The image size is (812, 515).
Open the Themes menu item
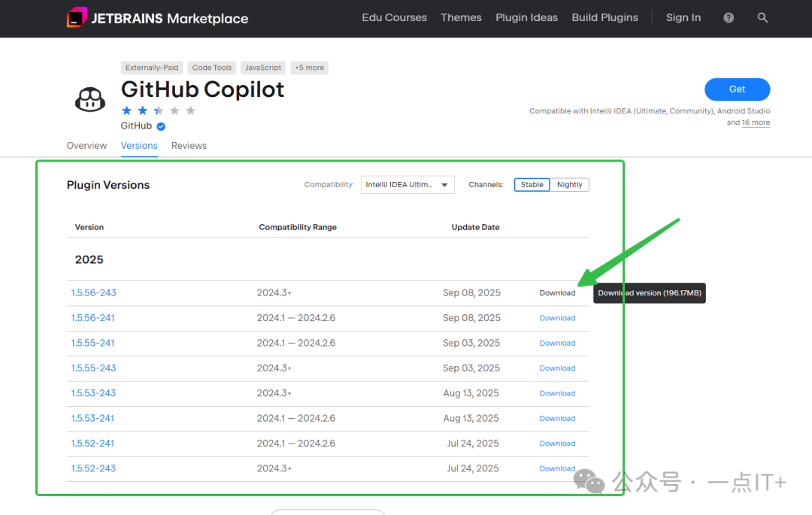[461, 17]
